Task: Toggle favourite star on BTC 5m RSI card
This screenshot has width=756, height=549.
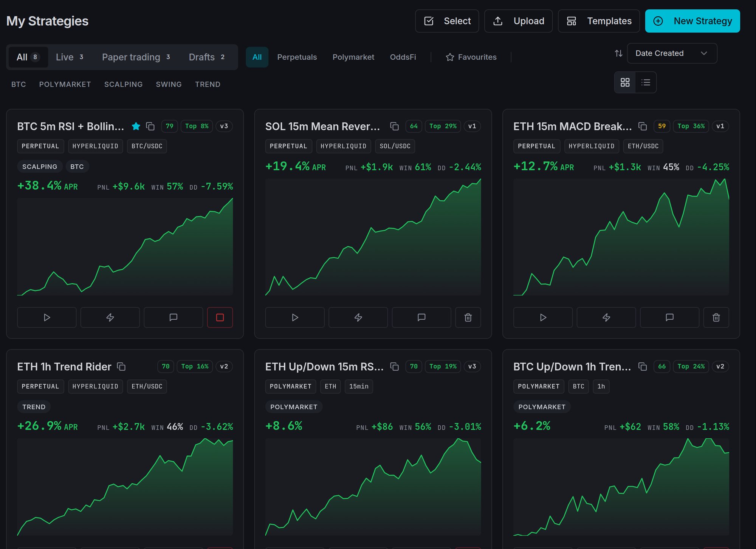Action: coord(136,126)
